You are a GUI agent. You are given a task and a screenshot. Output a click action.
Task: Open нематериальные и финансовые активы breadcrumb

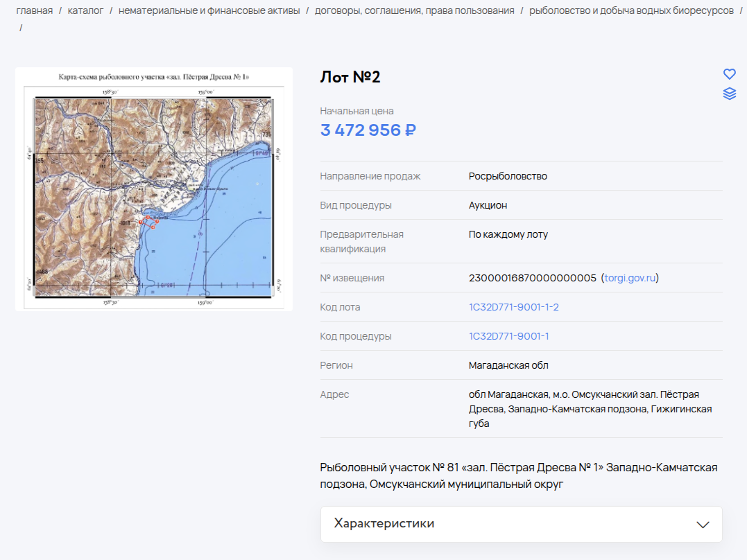click(x=209, y=10)
